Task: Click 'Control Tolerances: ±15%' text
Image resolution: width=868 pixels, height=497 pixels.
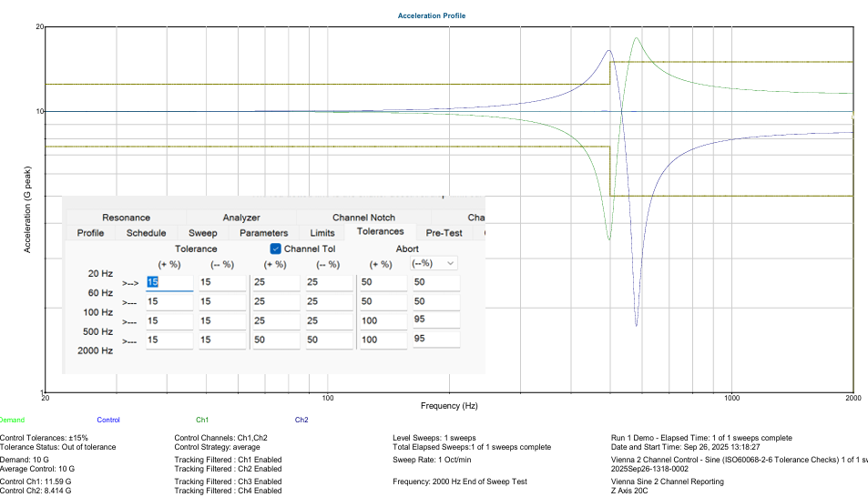Action: (x=45, y=438)
